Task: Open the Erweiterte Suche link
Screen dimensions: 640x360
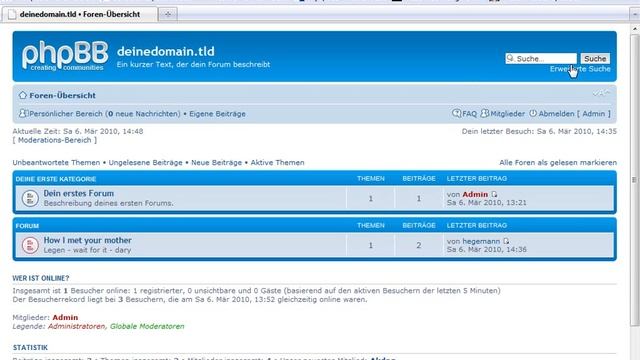Action: point(580,69)
